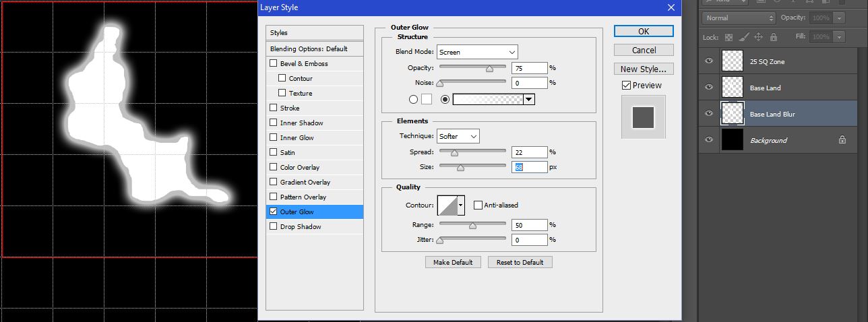Image resolution: width=868 pixels, height=322 pixels.
Task: Enable Satin checkbox
Action: coord(274,152)
